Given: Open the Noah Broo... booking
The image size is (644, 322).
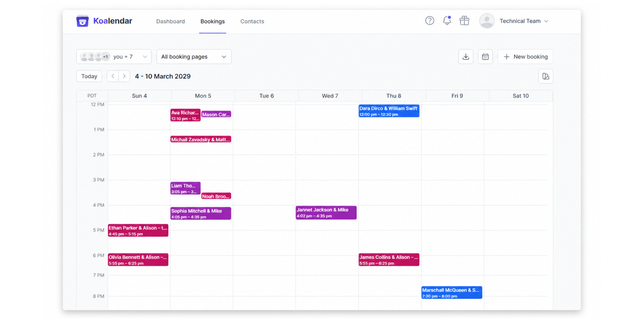Looking at the screenshot, I should tap(216, 196).
